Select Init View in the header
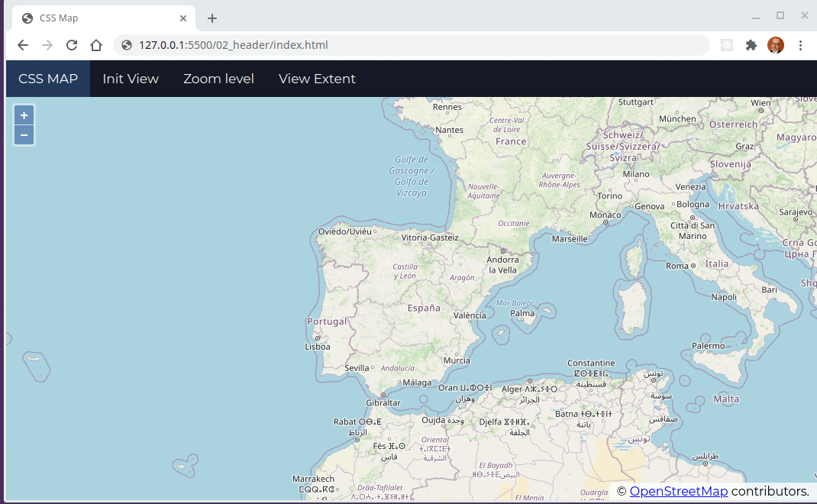This screenshot has width=817, height=504. pos(131,79)
